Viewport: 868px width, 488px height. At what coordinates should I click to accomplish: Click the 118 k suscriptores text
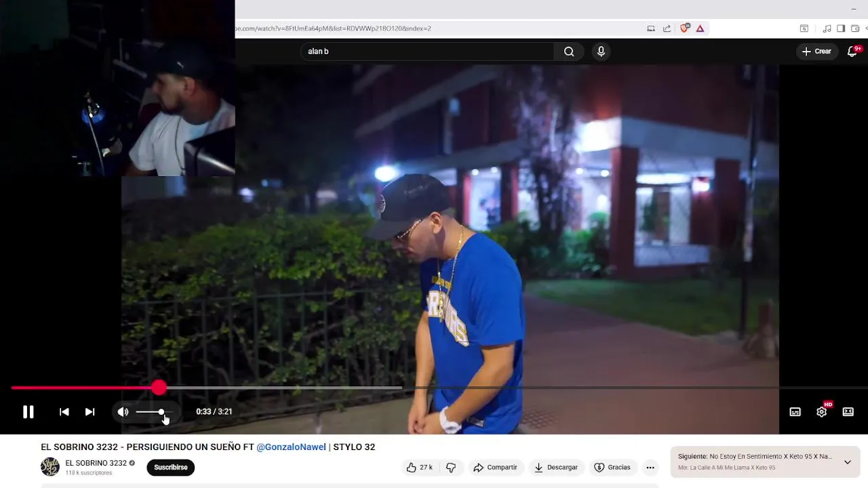89,473
